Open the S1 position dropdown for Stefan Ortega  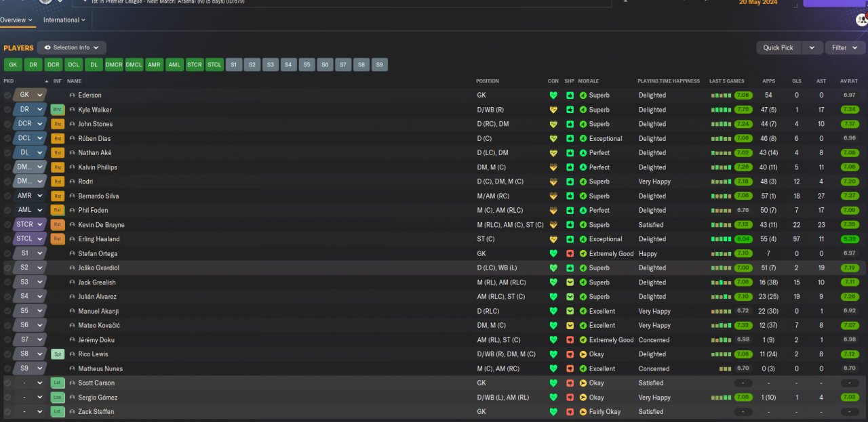(x=30, y=253)
